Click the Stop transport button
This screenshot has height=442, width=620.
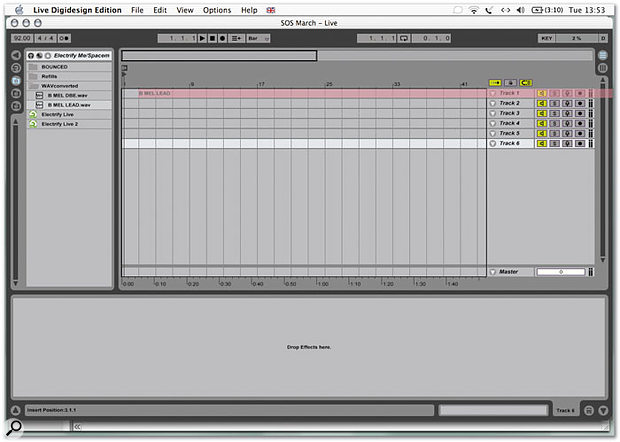click(212, 38)
